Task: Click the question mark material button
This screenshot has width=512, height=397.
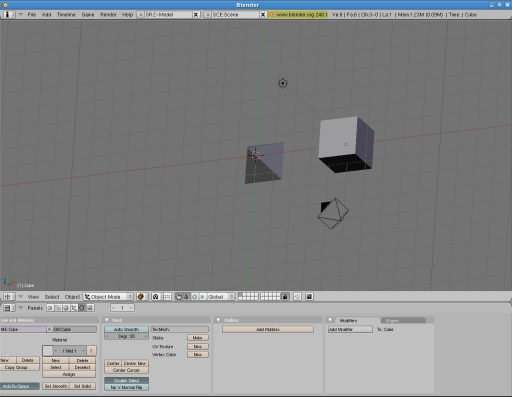Action: pyautogui.click(x=91, y=351)
